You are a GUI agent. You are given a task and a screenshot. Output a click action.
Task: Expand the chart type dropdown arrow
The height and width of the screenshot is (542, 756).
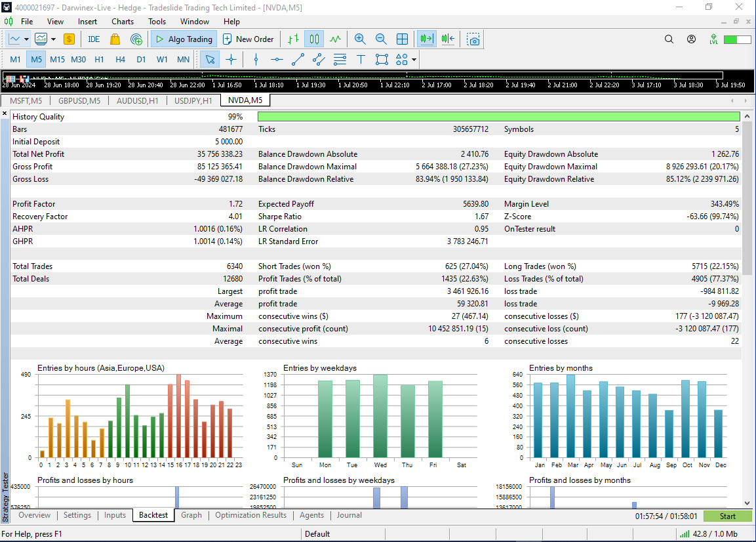click(x=26, y=39)
